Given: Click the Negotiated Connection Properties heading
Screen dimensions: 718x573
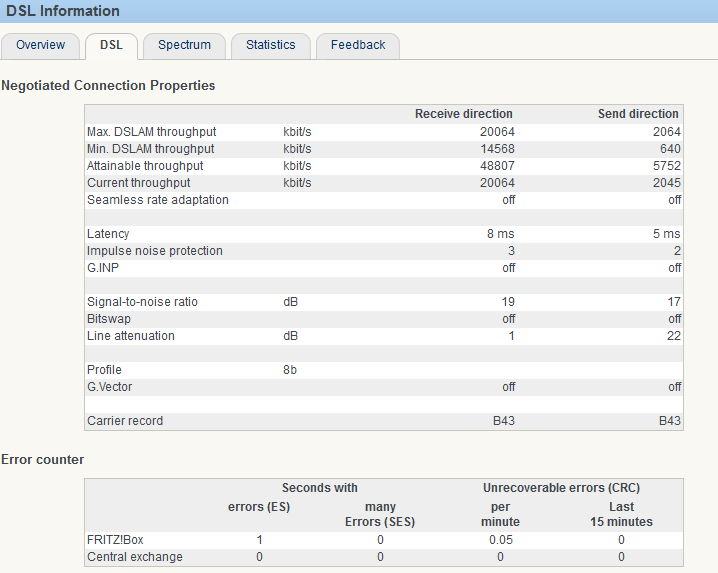Looking at the screenshot, I should [x=108, y=86].
